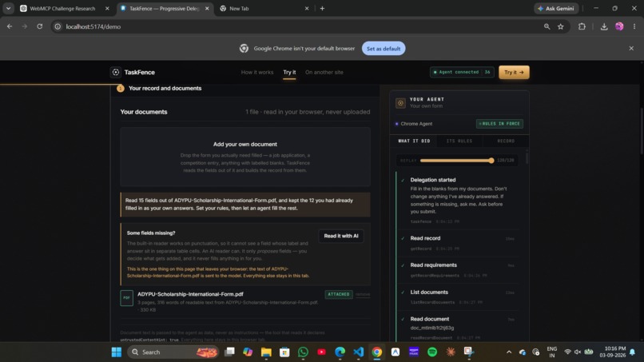Click the Add your own document drop area
This screenshot has height=362, width=644.
(x=245, y=157)
